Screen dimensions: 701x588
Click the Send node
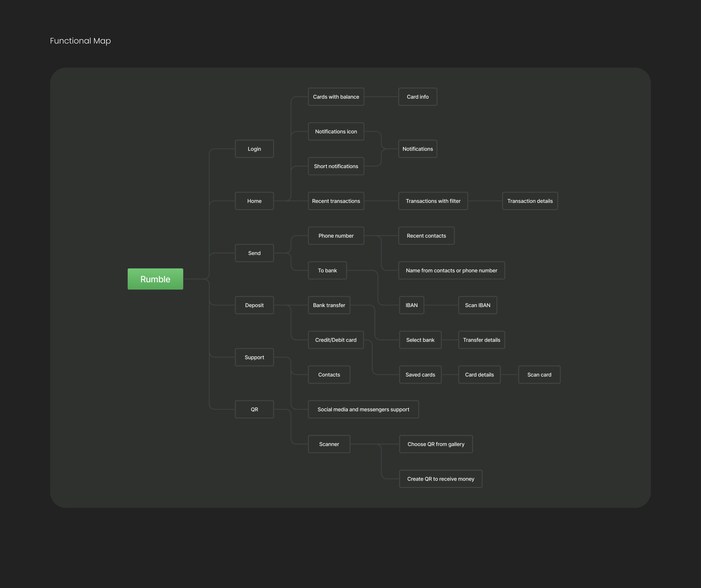click(254, 253)
